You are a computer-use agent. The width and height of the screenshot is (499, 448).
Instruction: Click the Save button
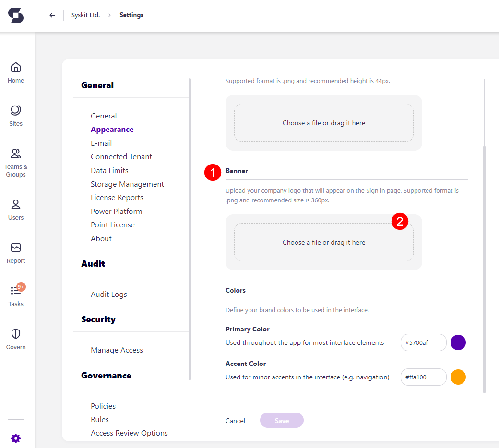click(282, 421)
